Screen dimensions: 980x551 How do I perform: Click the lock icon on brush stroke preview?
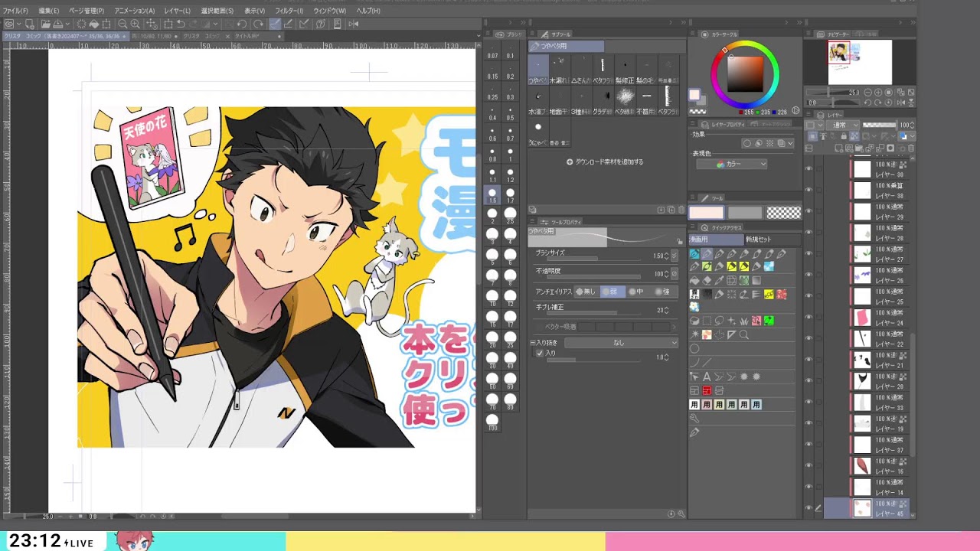680,242
